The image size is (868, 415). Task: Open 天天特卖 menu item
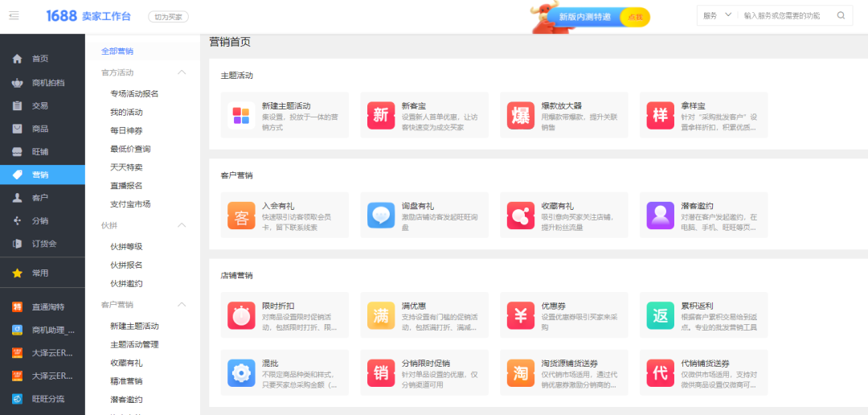pyautogui.click(x=126, y=167)
